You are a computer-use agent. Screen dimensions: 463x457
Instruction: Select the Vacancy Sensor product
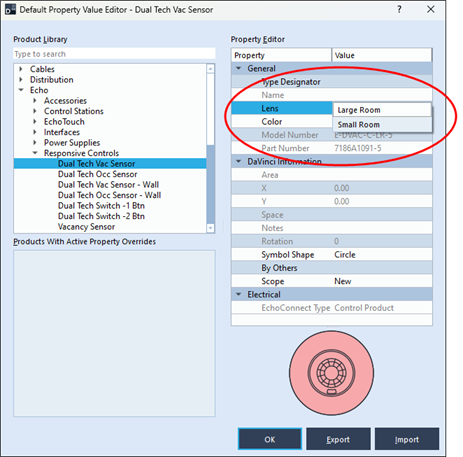(86, 227)
